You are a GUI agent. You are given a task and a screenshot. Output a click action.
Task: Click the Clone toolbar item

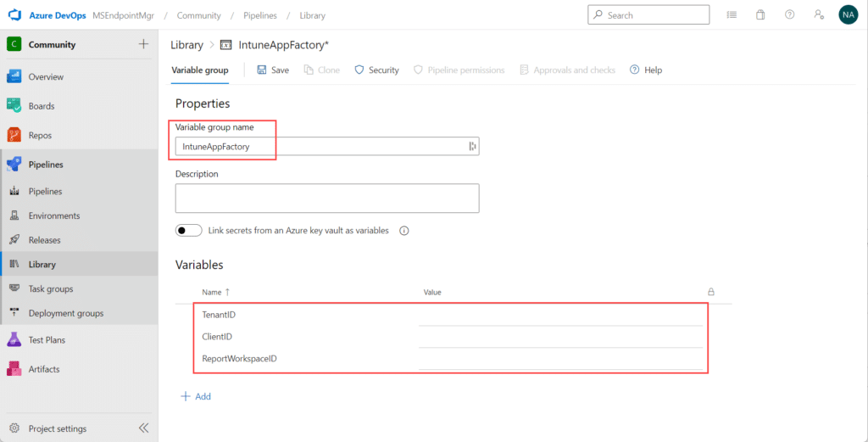tap(321, 70)
